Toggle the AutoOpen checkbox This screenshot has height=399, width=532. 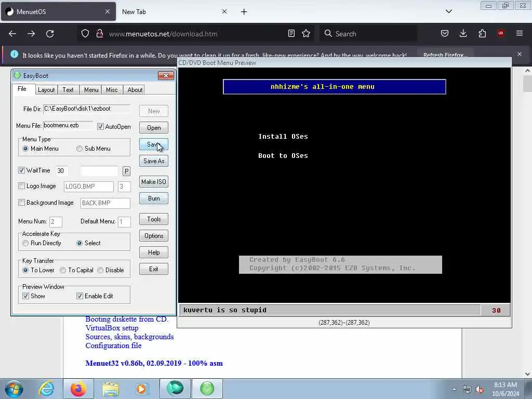click(x=100, y=127)
